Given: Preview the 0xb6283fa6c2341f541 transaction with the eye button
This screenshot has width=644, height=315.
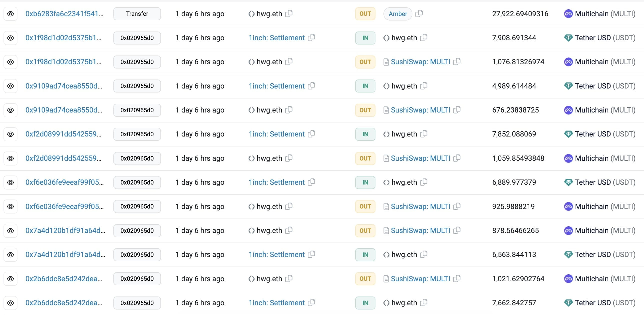Looking at the screenshot, I should (10, 14).
